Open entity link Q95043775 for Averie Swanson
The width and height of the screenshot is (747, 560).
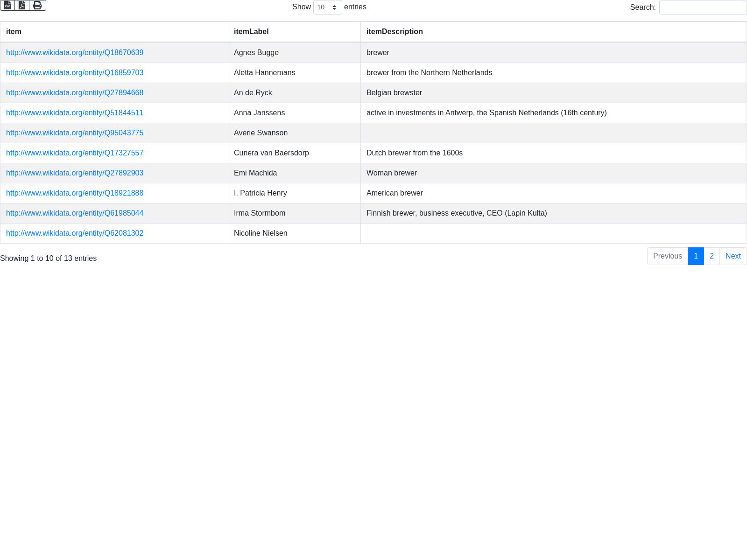click(x=75, y=133)
